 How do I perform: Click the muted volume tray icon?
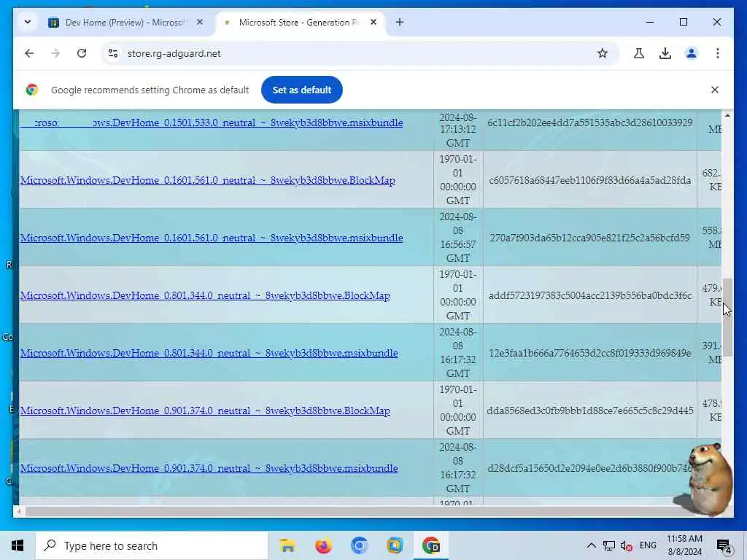626,545
